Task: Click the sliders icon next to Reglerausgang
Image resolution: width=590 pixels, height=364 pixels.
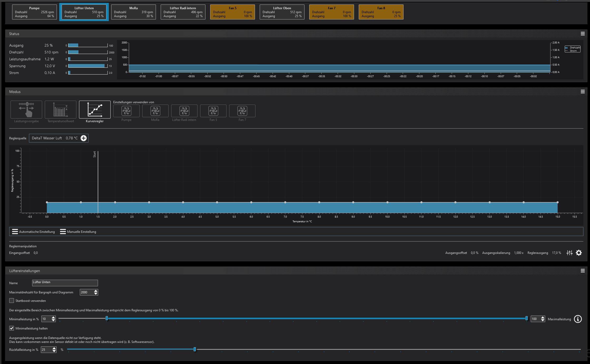Action: (569, 253)
